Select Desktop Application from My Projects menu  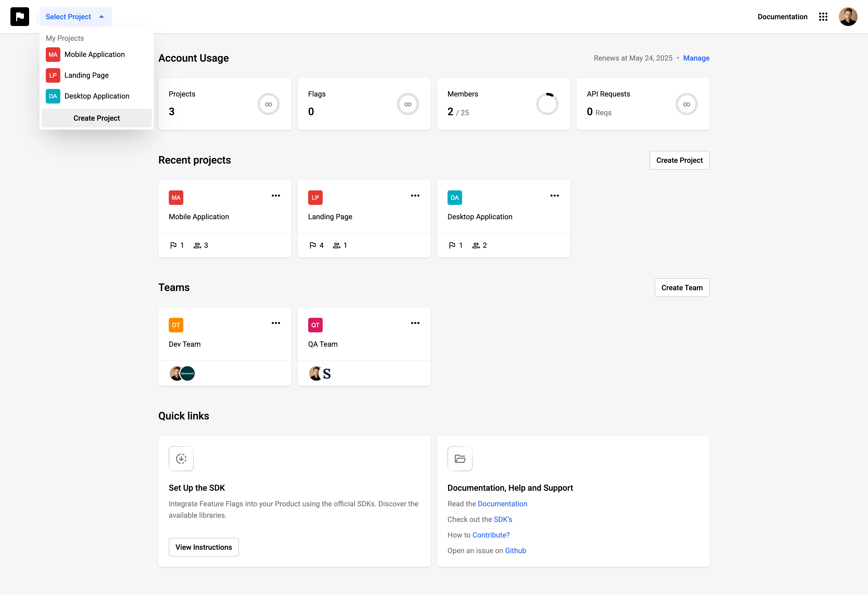(97, 96)
